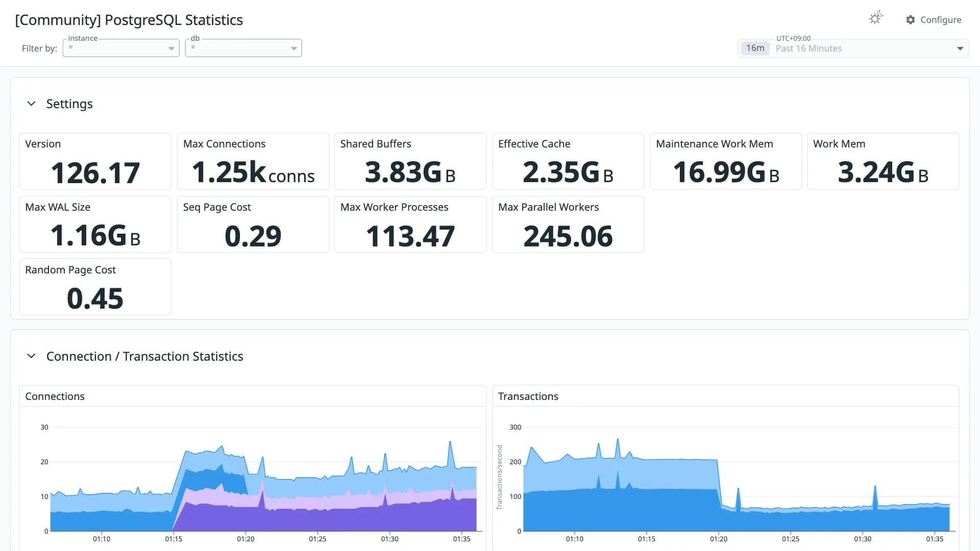The width and height of the screenshot is (980, 551).
Task: Collapse the Connection / Transaction Statistics chevron
Action: (31, 356)
